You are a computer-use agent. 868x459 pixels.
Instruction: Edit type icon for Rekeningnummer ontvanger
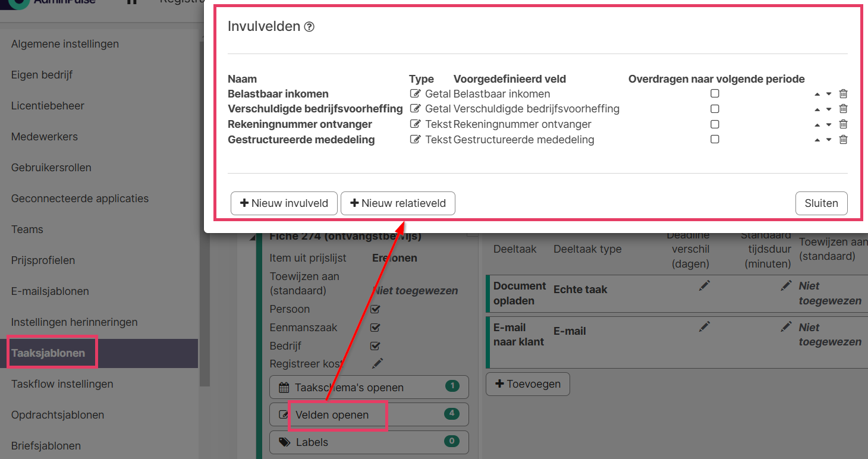pos(416,124)
